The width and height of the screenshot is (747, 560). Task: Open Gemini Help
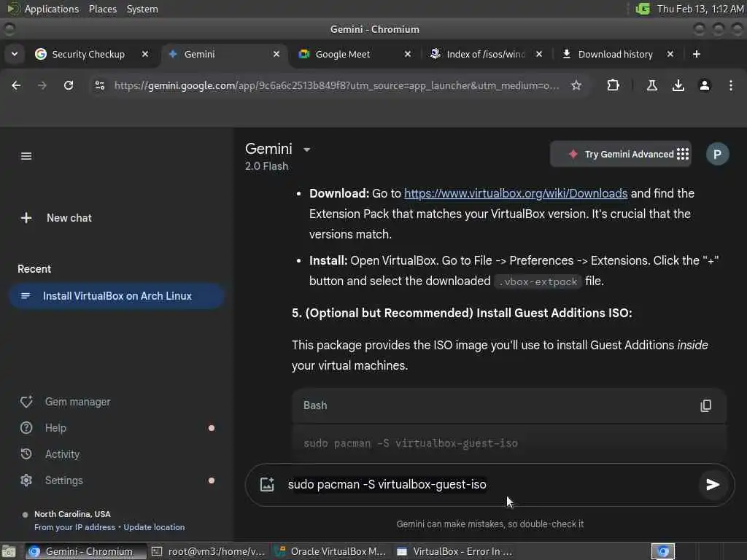point(43,428)
